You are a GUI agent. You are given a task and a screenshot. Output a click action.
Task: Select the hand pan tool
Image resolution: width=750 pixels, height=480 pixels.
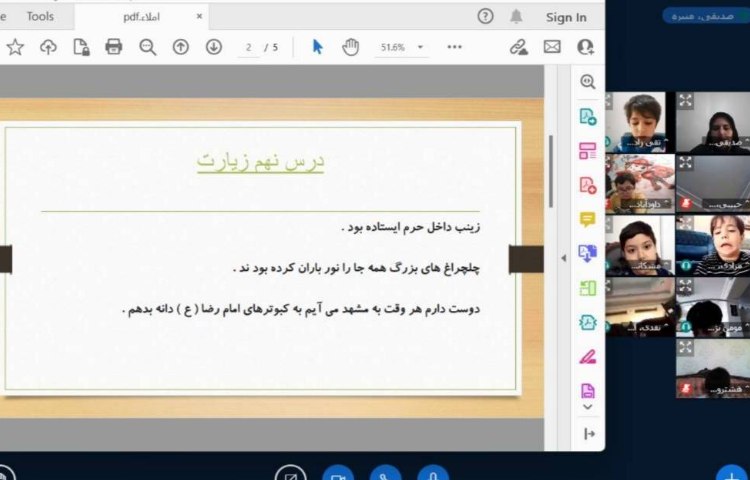(x=351, y=47)
